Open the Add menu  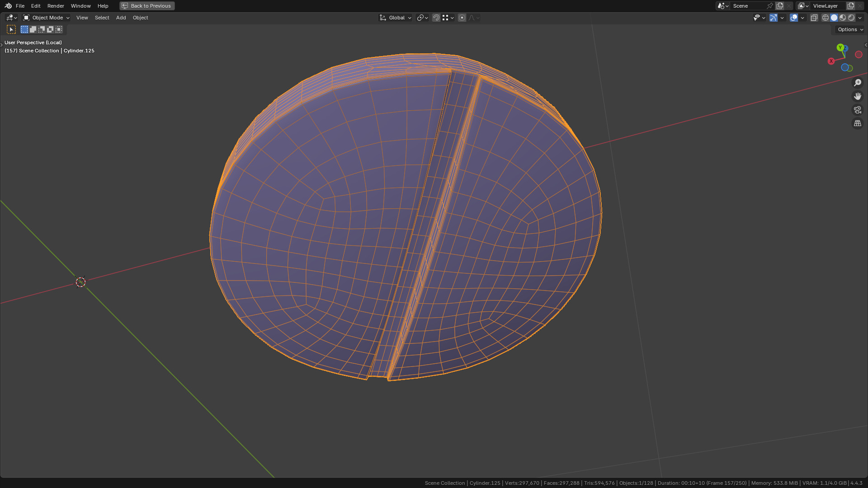[x=121, y=18]
